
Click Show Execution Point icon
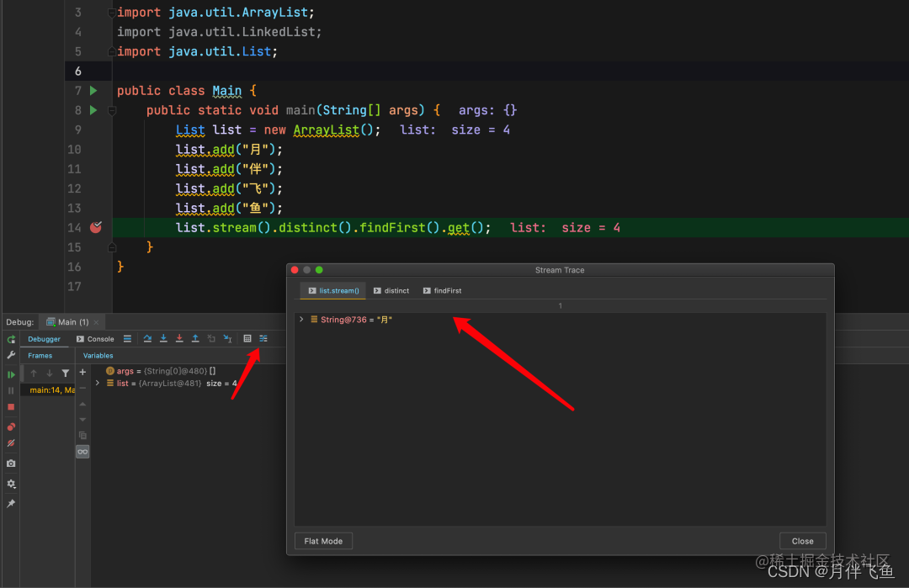[x=127, y=339]
